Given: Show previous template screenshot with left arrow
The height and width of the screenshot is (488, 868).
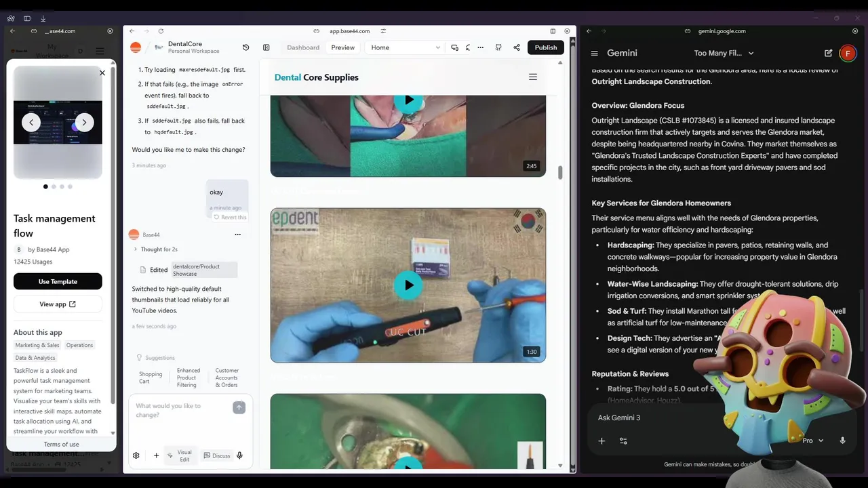Looking at the screenshot, I should pos(31,122).
